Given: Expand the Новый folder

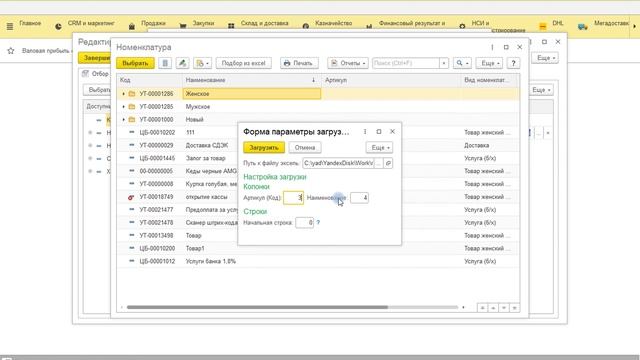Looking at the screenshot, I should tap(124, 120).
